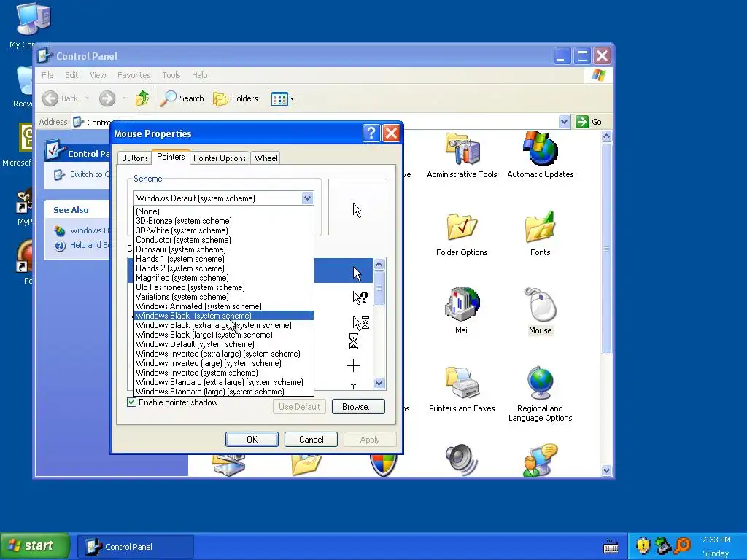Click the Folders toolbar button
747x560 pixels.
(x=236, y=98)
